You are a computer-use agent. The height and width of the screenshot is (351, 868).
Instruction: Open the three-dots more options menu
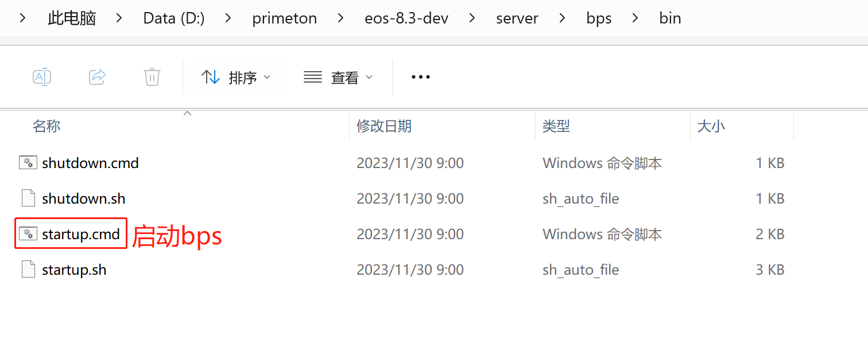pos(420,77)
